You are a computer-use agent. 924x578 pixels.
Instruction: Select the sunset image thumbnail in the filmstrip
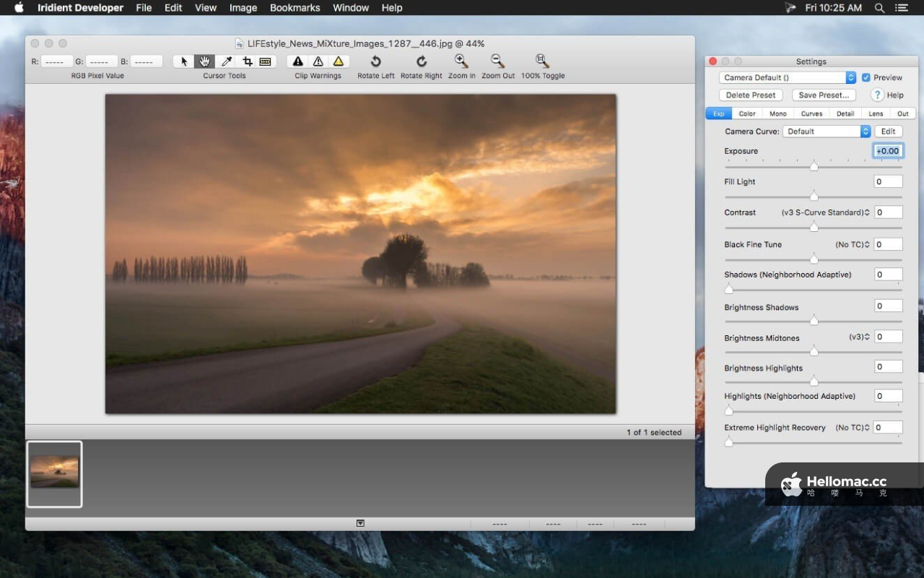tap(55, 474)
